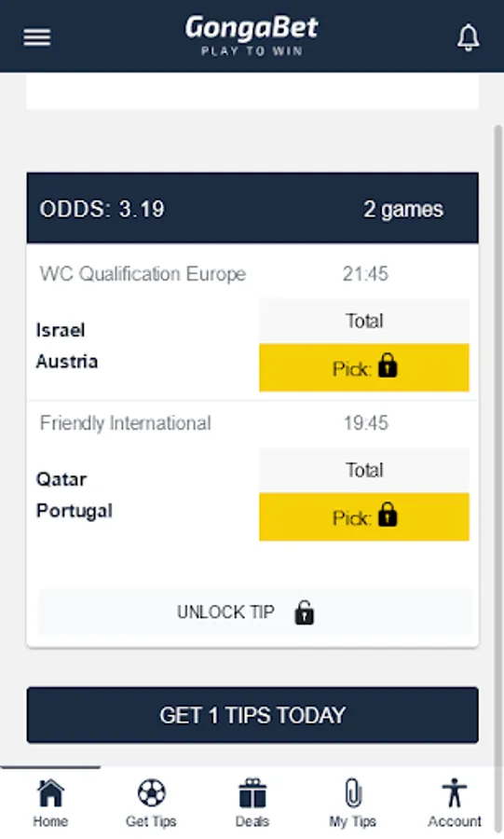Open the hamburger menu
The width and height of the screenshot is (504, 839).
coord(37,37)
